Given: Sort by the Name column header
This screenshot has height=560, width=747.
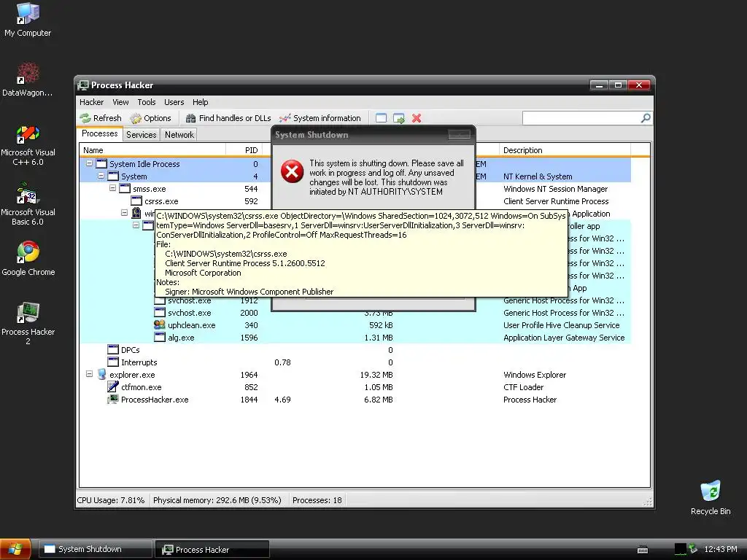Looking at the screenshot, I should (x=152, y=150).
